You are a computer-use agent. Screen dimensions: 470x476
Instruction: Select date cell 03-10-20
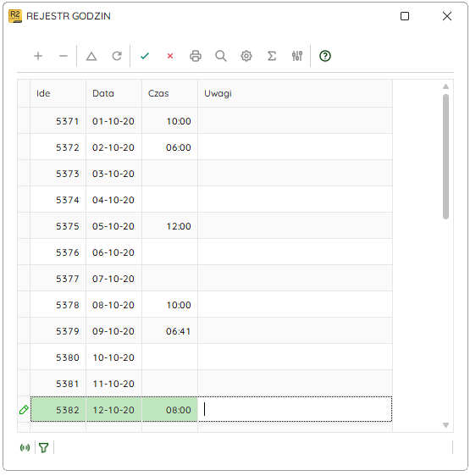[x=113, y=174]
